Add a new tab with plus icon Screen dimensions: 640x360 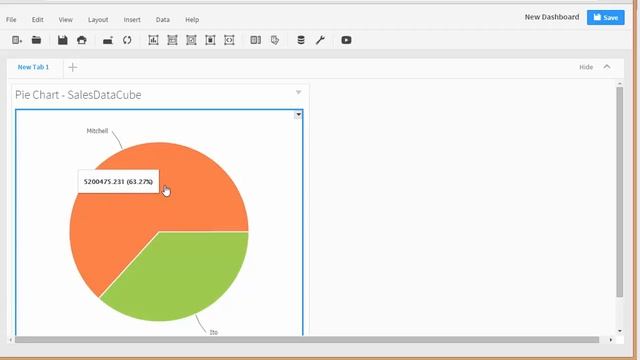[x=73, y=67]
